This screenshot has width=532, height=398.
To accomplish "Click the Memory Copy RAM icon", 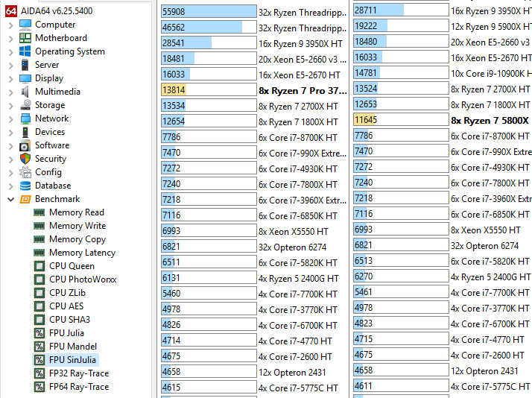I will click(x=39, y=239).
